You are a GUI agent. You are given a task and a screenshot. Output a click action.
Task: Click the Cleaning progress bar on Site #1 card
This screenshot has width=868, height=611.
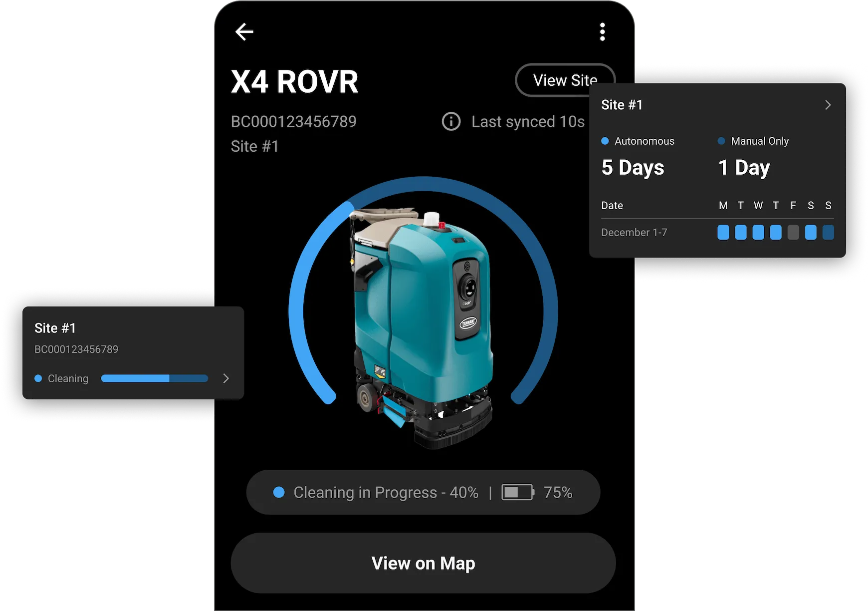tap(154, 378)
